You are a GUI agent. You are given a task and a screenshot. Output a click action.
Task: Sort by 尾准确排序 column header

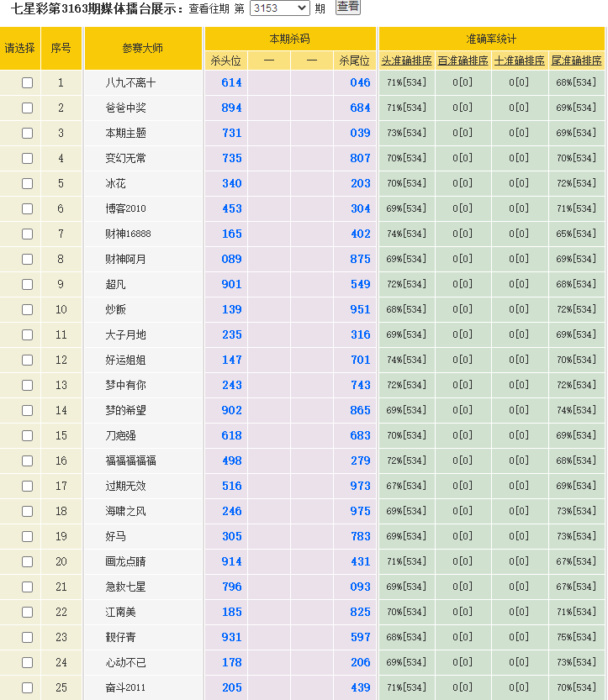[x=576, y=61]
